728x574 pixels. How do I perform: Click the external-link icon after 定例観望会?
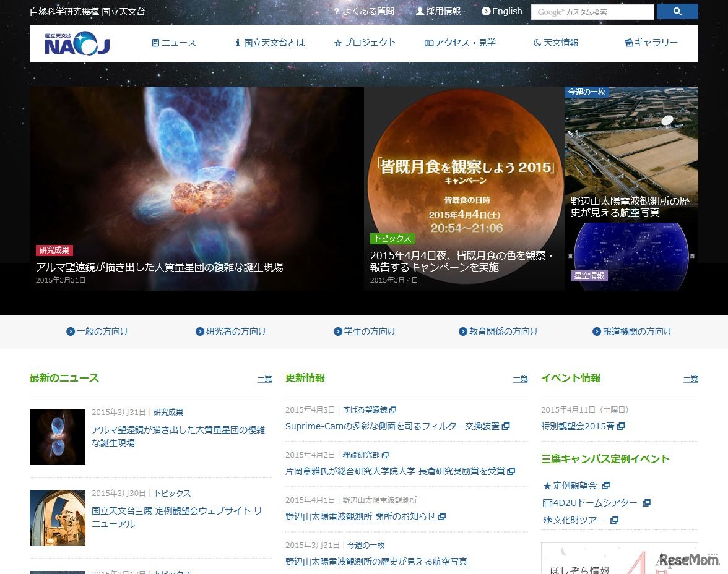605,486
